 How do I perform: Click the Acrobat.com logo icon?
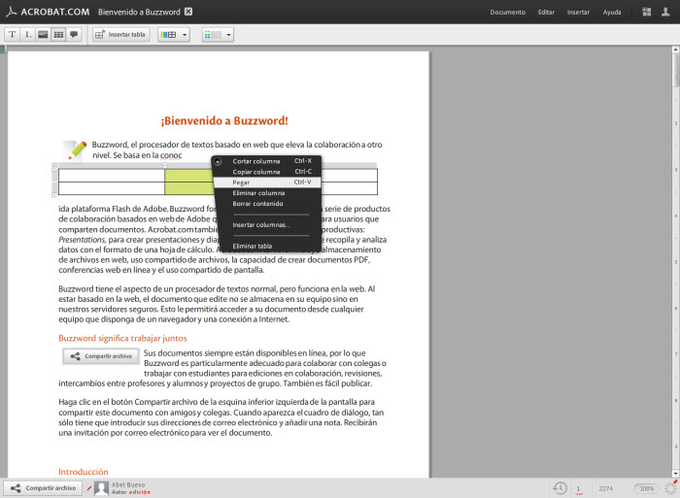12,12
